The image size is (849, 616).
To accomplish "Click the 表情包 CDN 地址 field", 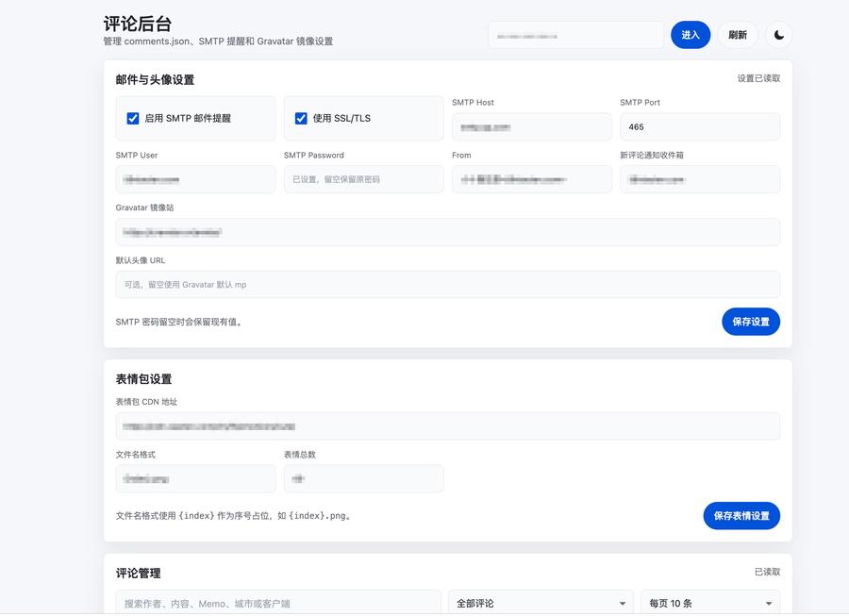I will point(448,426).
